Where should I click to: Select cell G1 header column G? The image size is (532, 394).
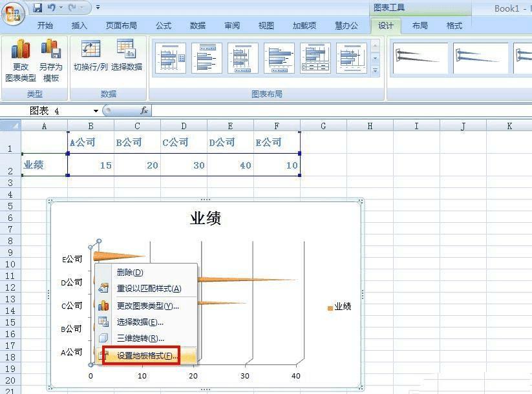point(323,126)
